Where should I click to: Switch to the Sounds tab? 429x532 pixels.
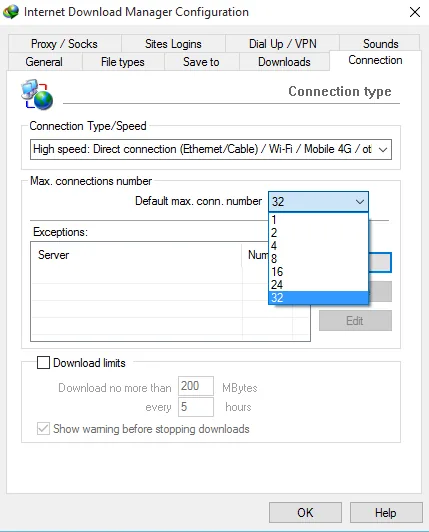380,43
